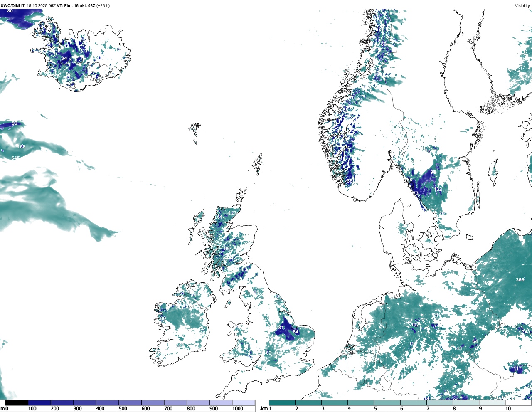Click the '645' visibility value in the Atlantic
This screenshot has width=532, height=412.
click(15, 158)
